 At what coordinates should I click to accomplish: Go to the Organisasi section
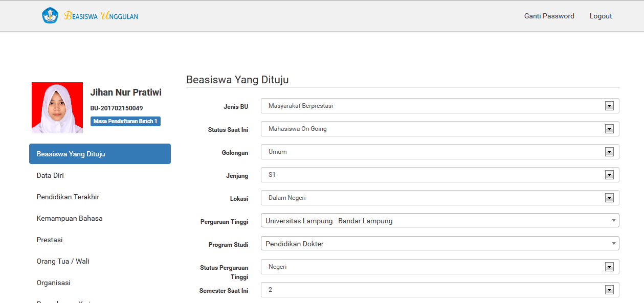[100, 283]
